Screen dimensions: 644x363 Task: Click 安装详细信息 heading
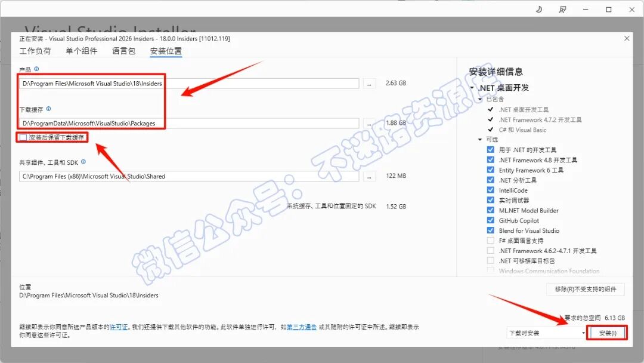(496, 72)
